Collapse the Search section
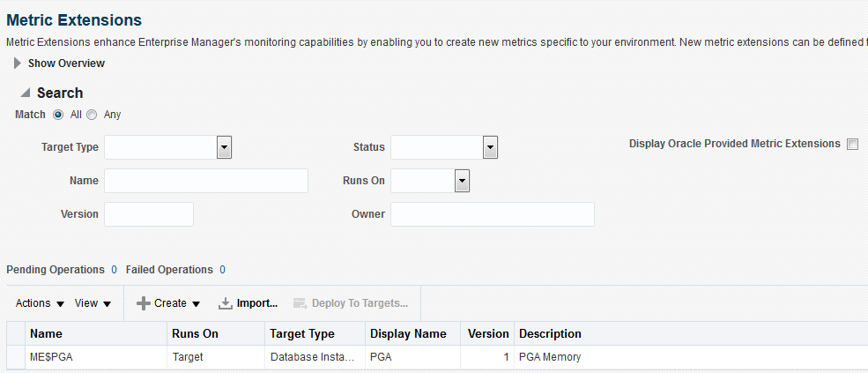The width and height of the screenshot is (868, 373). click(x=25, y=93)
